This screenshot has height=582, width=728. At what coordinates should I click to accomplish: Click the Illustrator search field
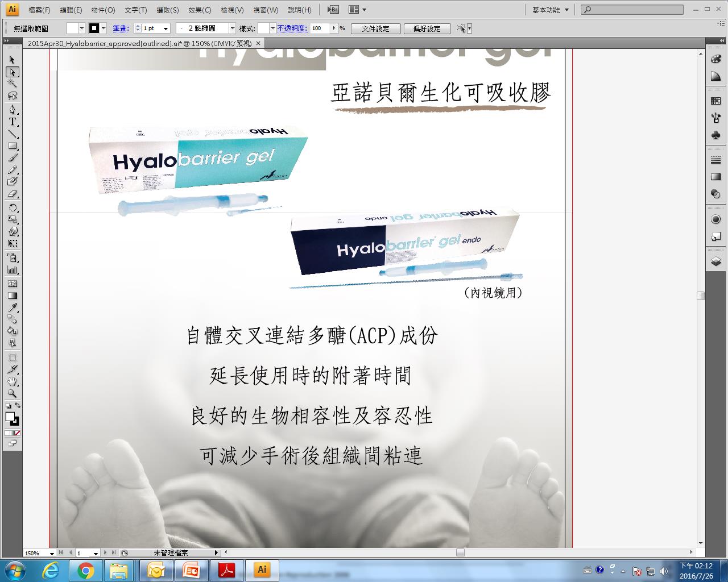633,10
